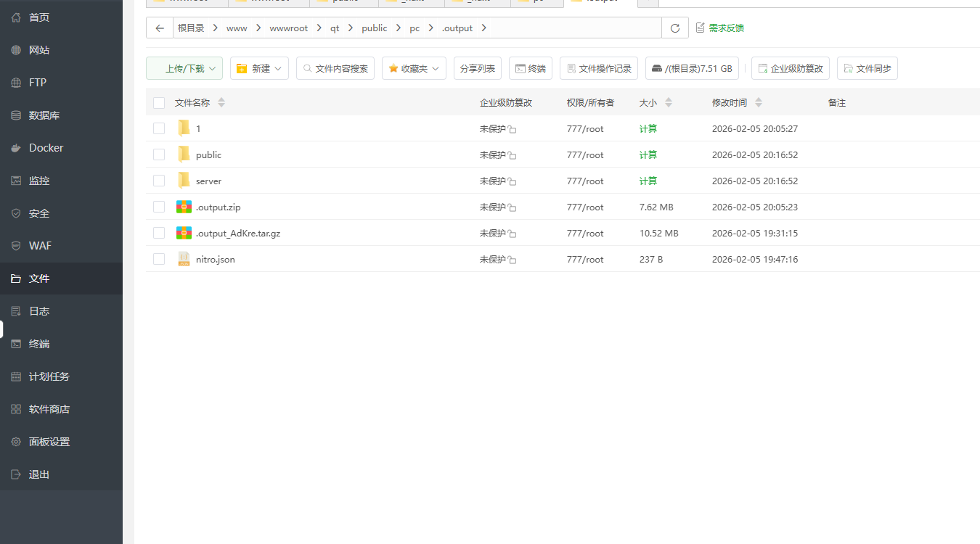The height and width of the screenshot is (544, 980).
Task: Click wwwroot in the breadcrumb path
Action: click(288, 28)
